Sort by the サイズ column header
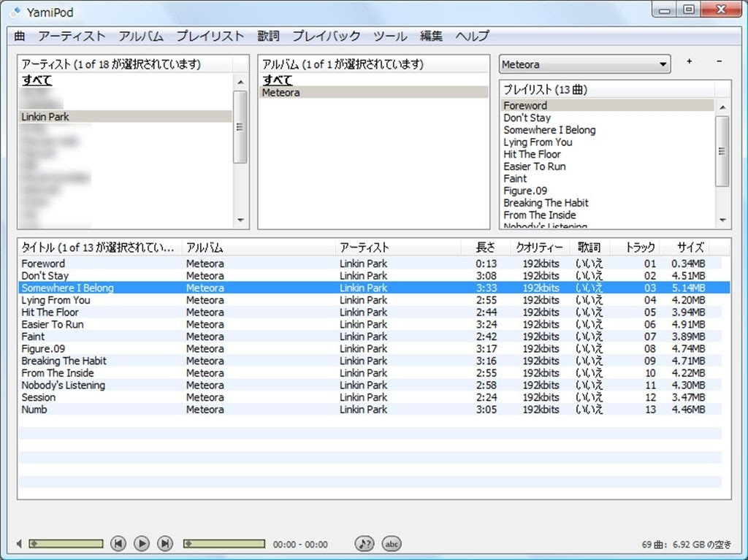748x560 pixels. tap(685, 247)
